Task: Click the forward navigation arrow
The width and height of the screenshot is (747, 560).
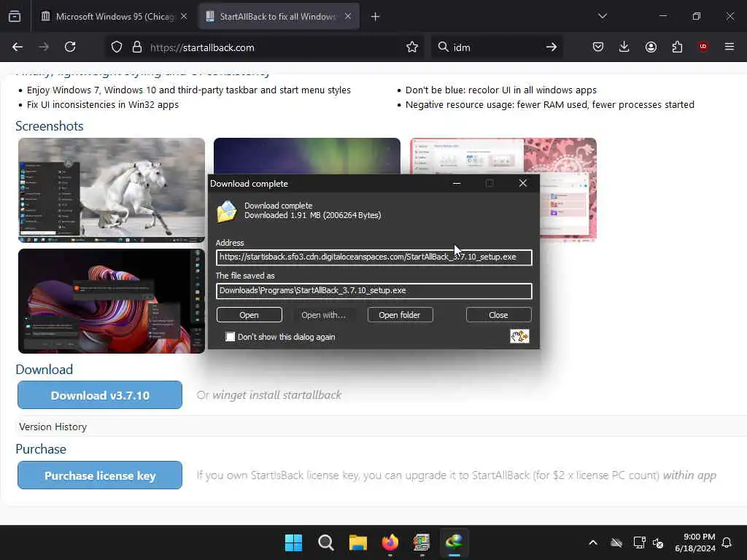Action: pos(44,47)
